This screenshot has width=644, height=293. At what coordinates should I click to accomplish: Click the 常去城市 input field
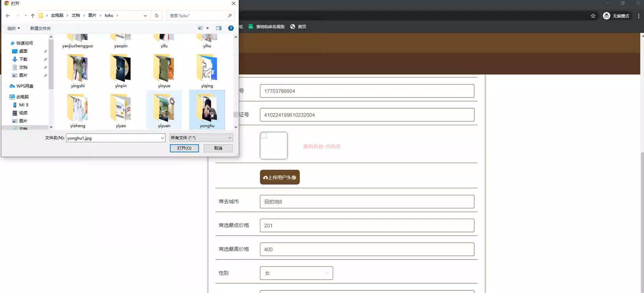click(x=367, y=202)
